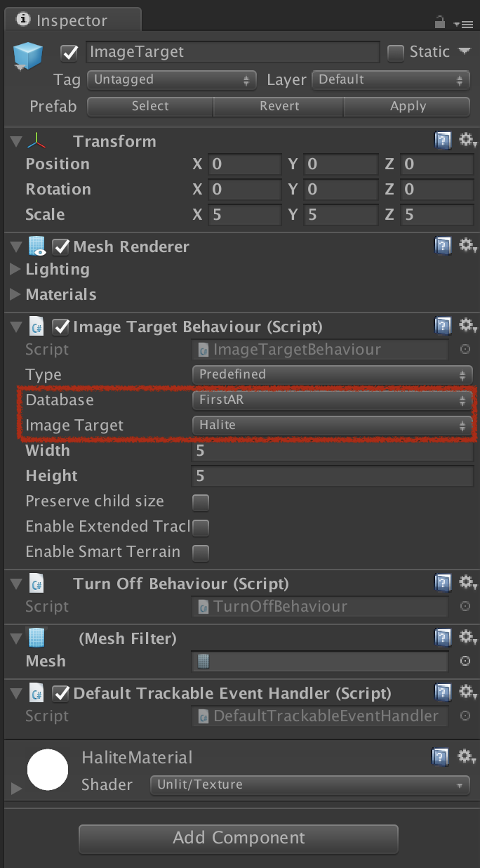Open the Image Target dropdown showing Halite

pyautogui.click(x=331, y=426)
